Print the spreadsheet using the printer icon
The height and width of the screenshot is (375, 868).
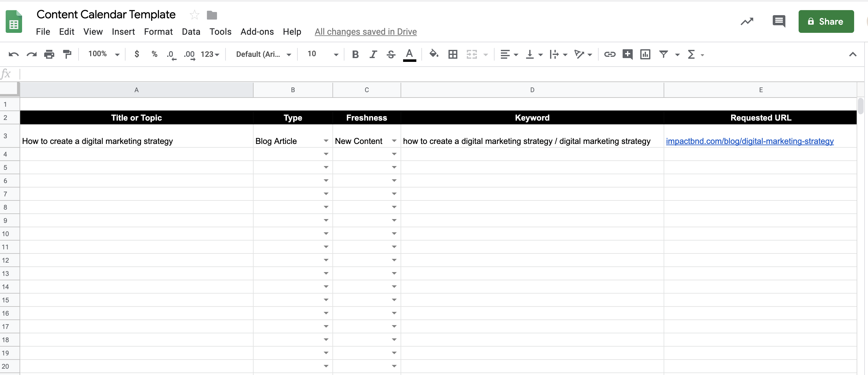pyautogui.click(x=49, y=54)
